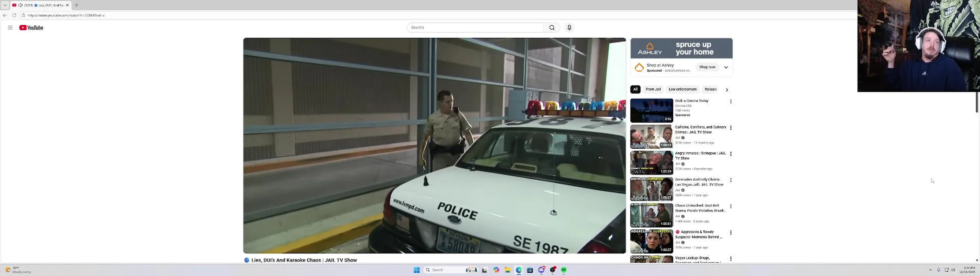Open the Grab a Corona Today thumbnail
Image resolution: width=980 pixels, height=276 pixels.
click(652, 110)
